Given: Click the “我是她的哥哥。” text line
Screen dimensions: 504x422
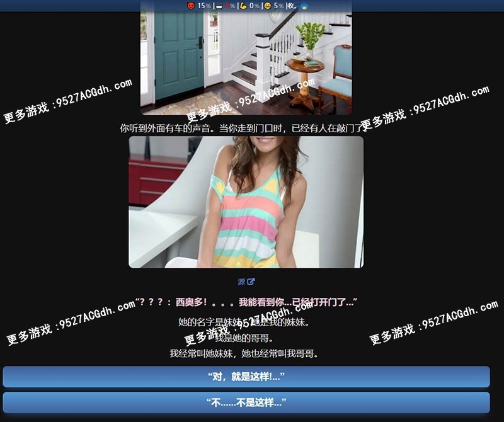Looking at the screenshot, I should pos(246,338).
